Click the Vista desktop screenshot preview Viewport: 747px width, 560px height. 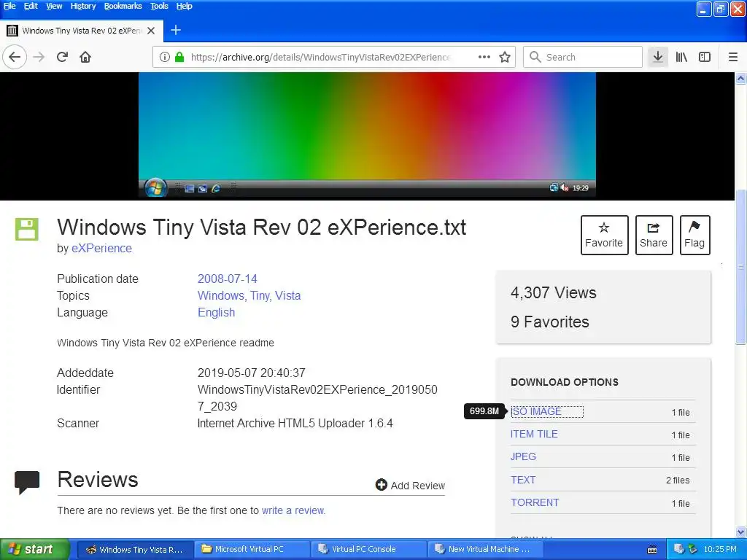[x=367, y=135]
